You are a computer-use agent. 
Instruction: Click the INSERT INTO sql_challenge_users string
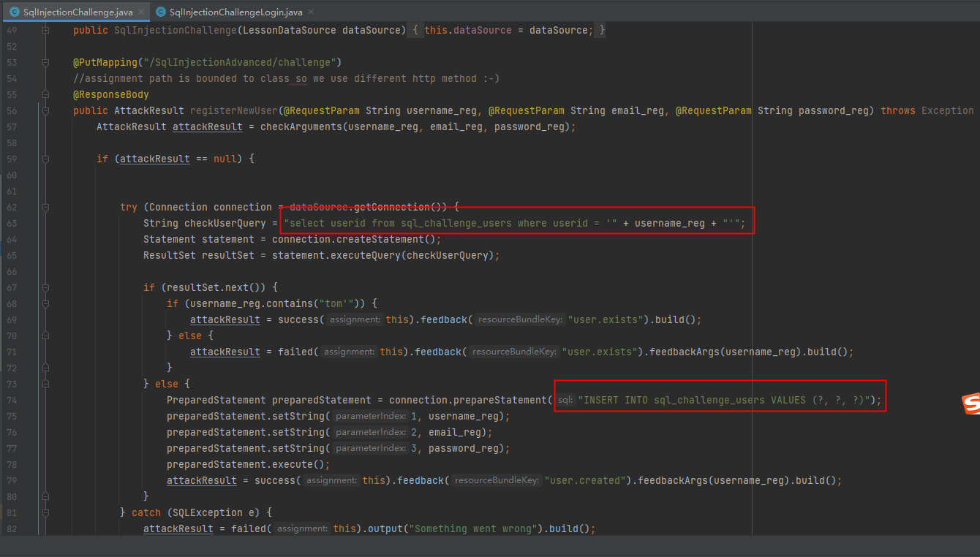(x=725, y=400)
